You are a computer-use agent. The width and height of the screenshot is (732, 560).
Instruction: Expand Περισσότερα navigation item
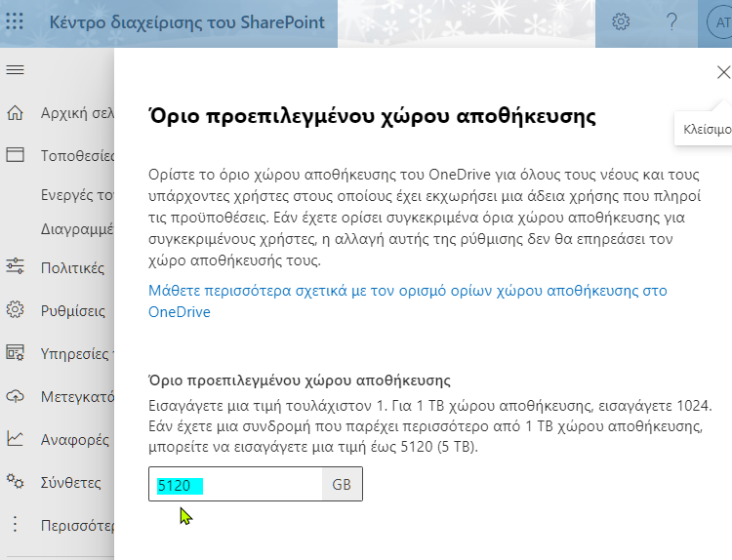[77, 526]
